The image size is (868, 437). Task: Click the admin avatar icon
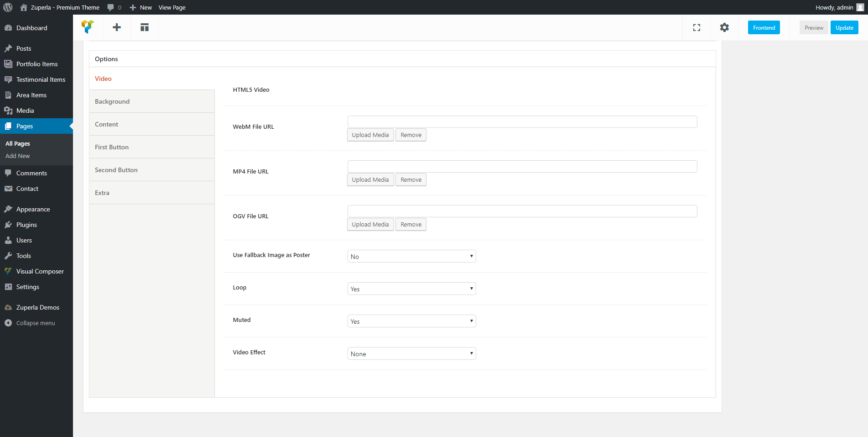pyautogui.click(x=860, y=7)
